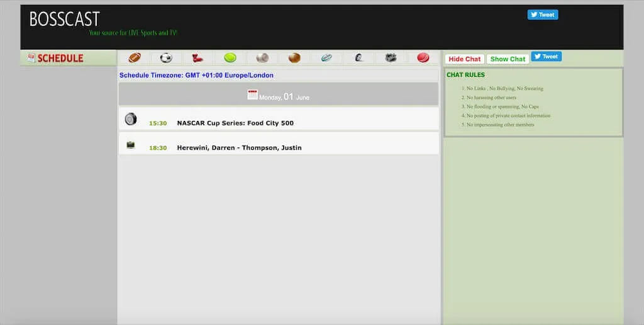
Task: Select the American football sport icon
Action: point(135,58)
